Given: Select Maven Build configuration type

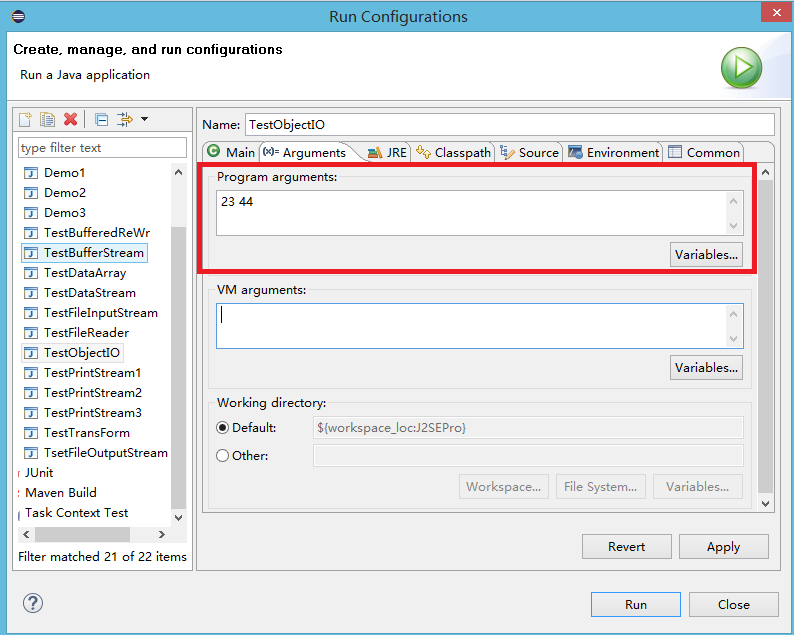Looking at the screenshot, I should tap(61, 493).
